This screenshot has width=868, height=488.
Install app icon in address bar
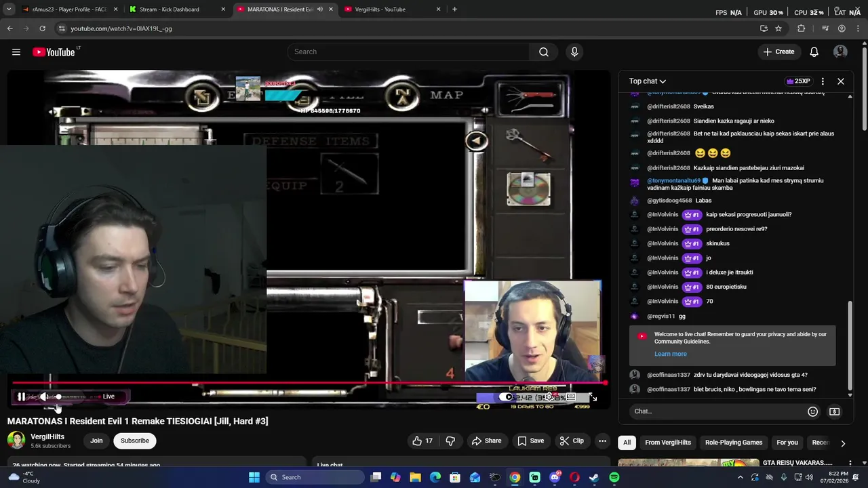click(x=764, y=28)
